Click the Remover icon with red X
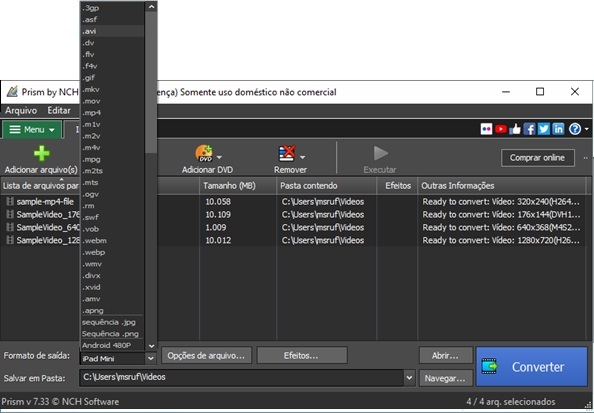 (287, 153)
